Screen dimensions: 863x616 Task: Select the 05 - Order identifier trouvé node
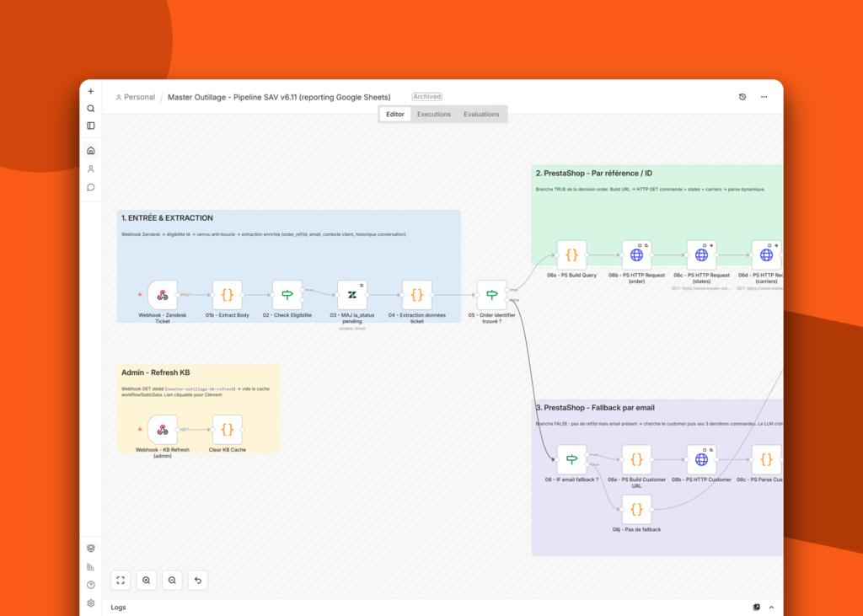pos(492,295)
